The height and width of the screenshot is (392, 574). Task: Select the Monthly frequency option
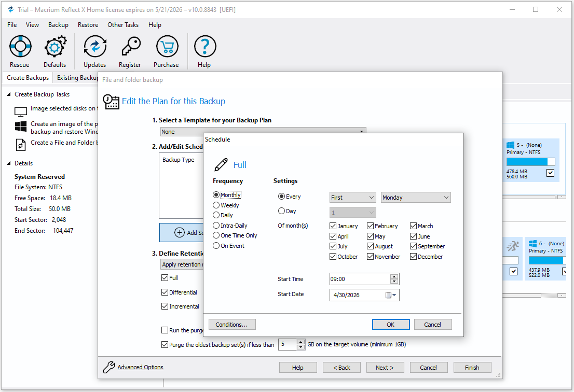click(227, 195)
